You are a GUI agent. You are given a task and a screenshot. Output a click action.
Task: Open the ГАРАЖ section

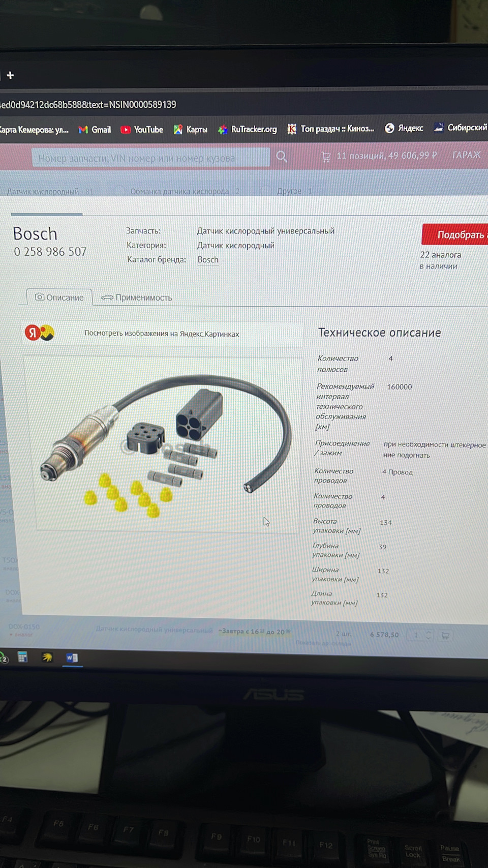[x=466, y=155]
